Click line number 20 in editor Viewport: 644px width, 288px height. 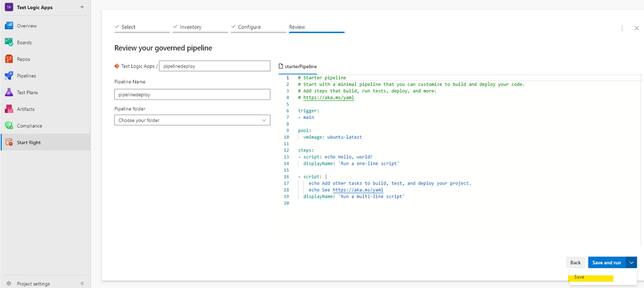(286, 203)
